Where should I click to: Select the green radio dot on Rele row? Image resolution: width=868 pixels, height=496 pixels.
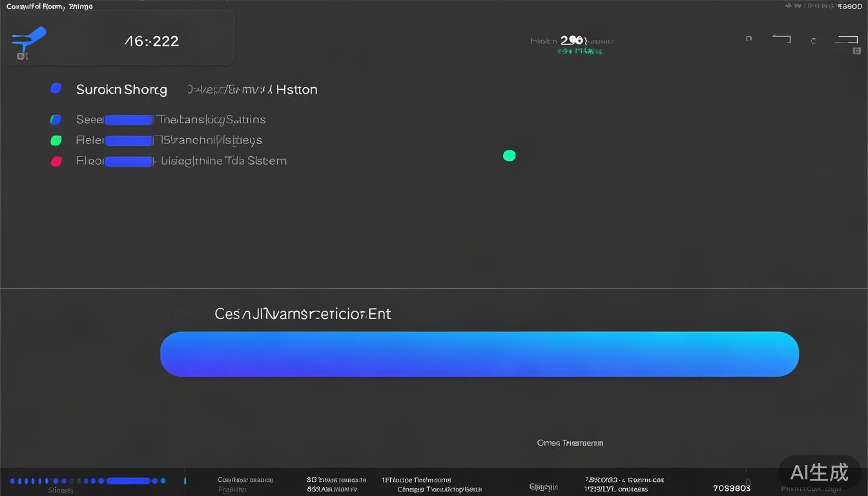point(56,140)
